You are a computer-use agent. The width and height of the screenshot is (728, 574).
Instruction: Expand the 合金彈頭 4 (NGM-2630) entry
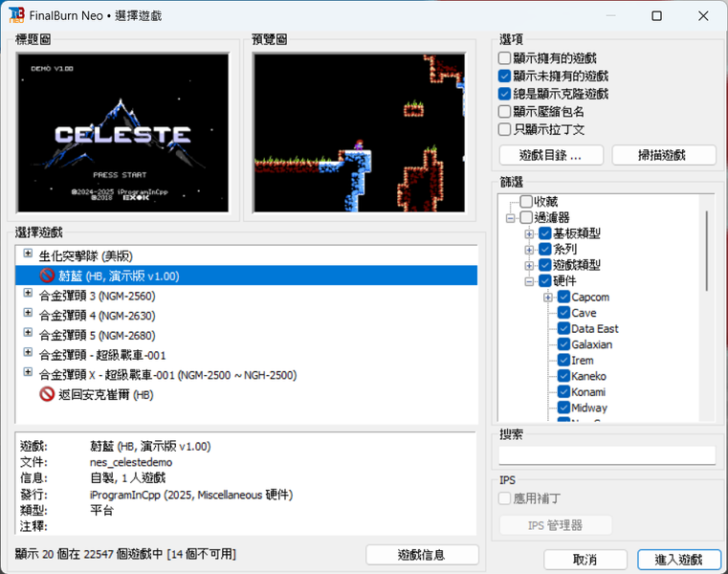click(28, 313)
